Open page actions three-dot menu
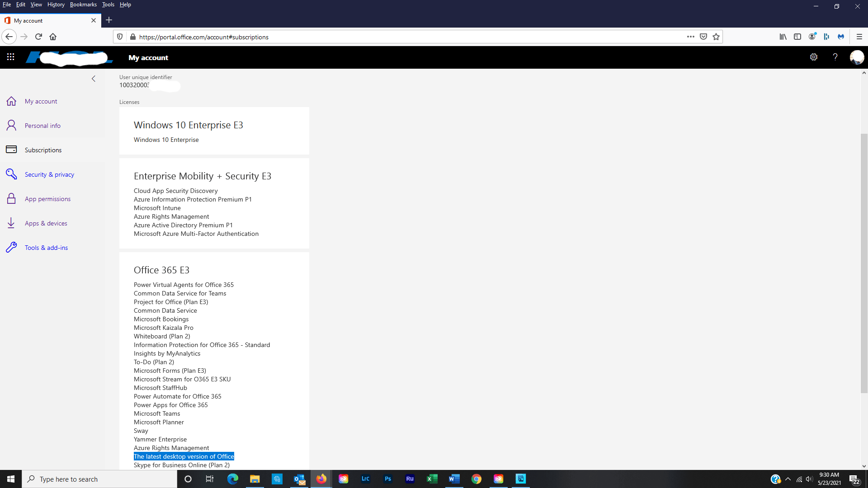The height and width of the screenshot is (488, 868). pos(690,37)
